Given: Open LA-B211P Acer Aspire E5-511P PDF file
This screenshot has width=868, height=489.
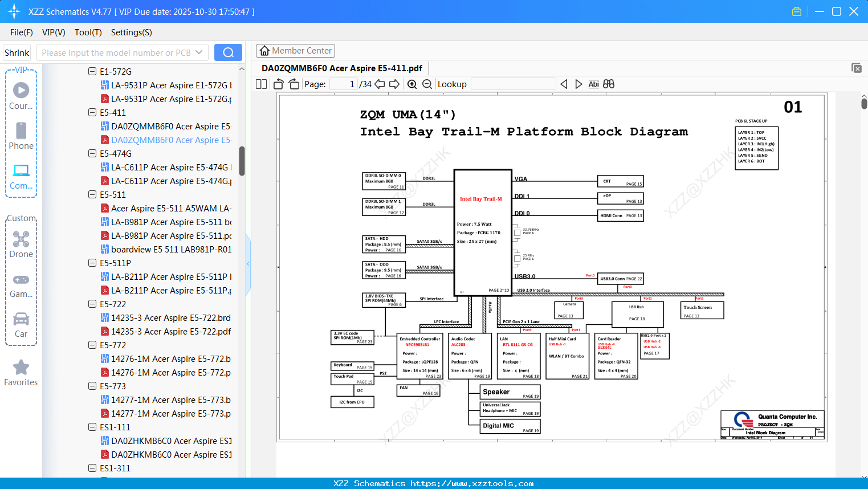Looking at the screenshot, I should pos(166,290).
